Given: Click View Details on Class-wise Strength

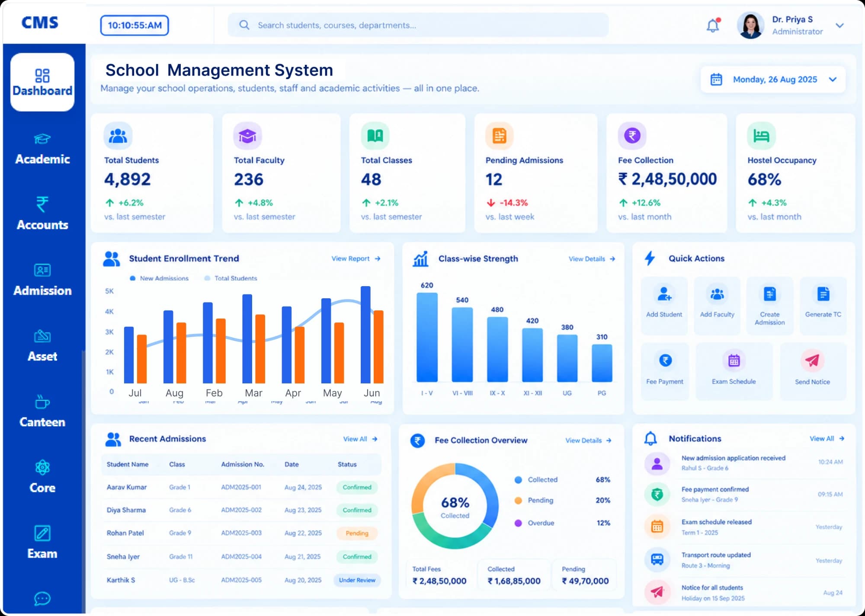Looking at the screenshot, I should tap(592, 259).
